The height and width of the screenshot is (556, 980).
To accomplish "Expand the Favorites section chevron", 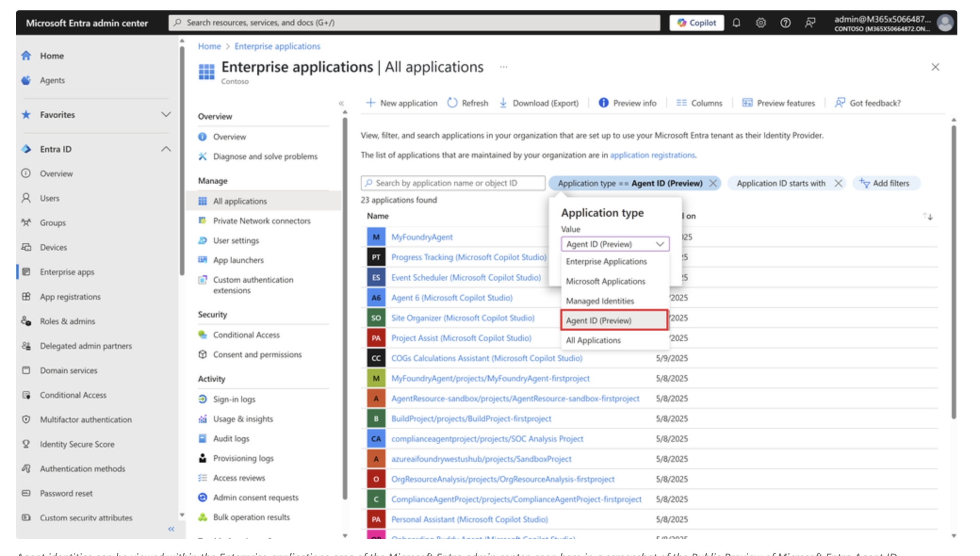I will [x=166, y=114].
